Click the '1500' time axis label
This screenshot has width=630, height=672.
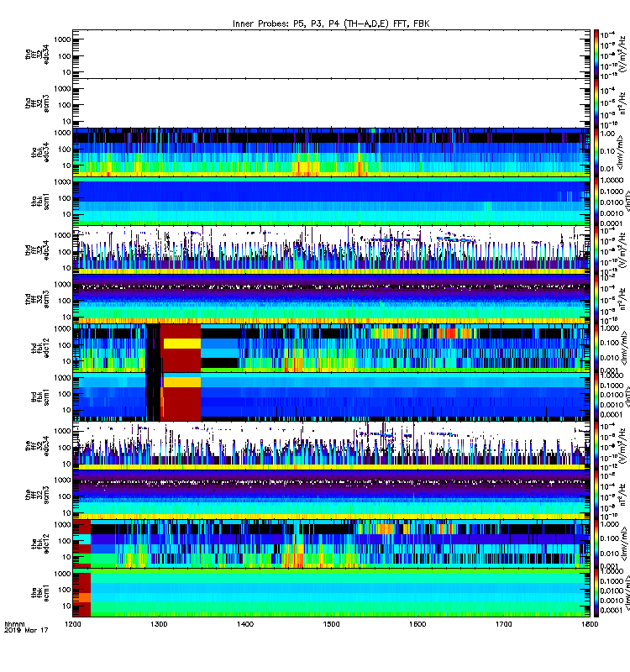331,624
